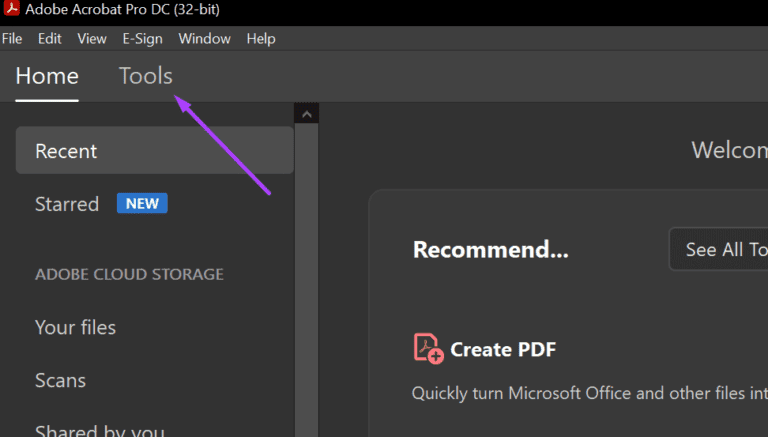The image size is (768, 437).
Task: Switch to the Tools tab
Action: point(146,76)
